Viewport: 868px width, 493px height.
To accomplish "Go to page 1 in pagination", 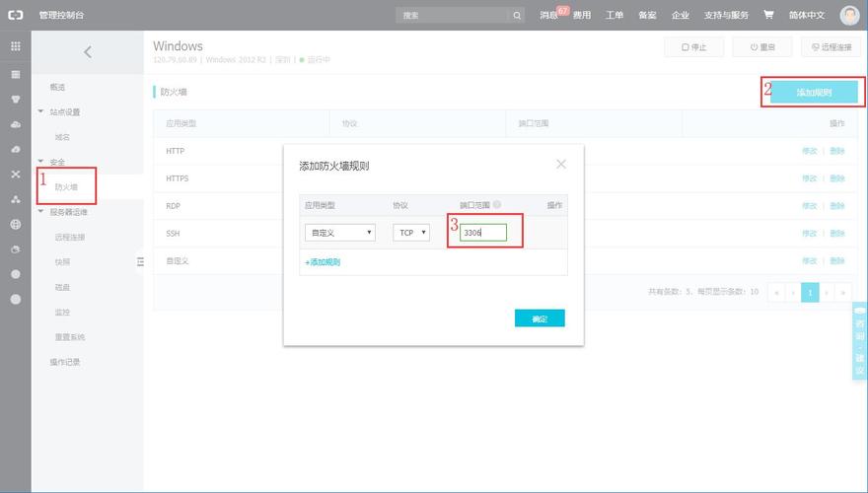I will pyautogui.click(x=810, y=292).
